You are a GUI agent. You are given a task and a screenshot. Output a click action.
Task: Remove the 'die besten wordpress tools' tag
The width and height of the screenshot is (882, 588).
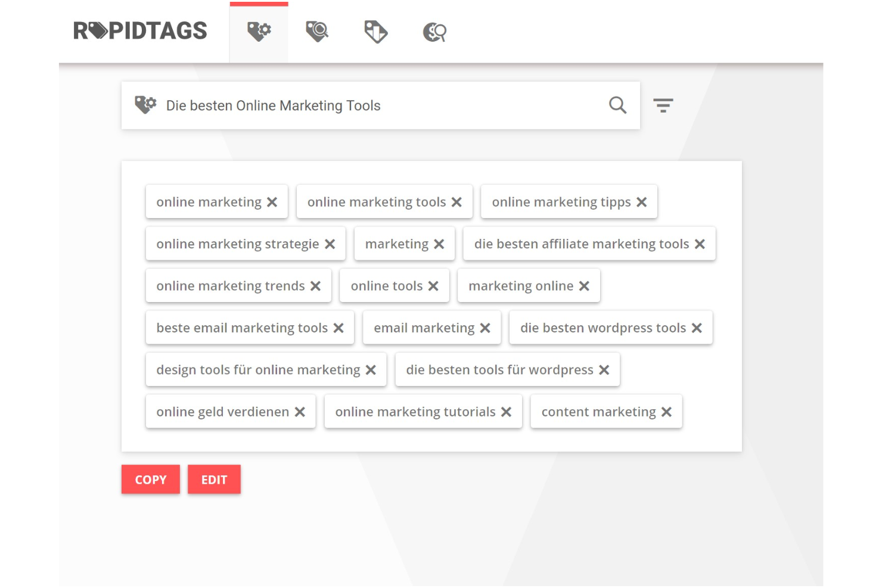pos(697,328)
